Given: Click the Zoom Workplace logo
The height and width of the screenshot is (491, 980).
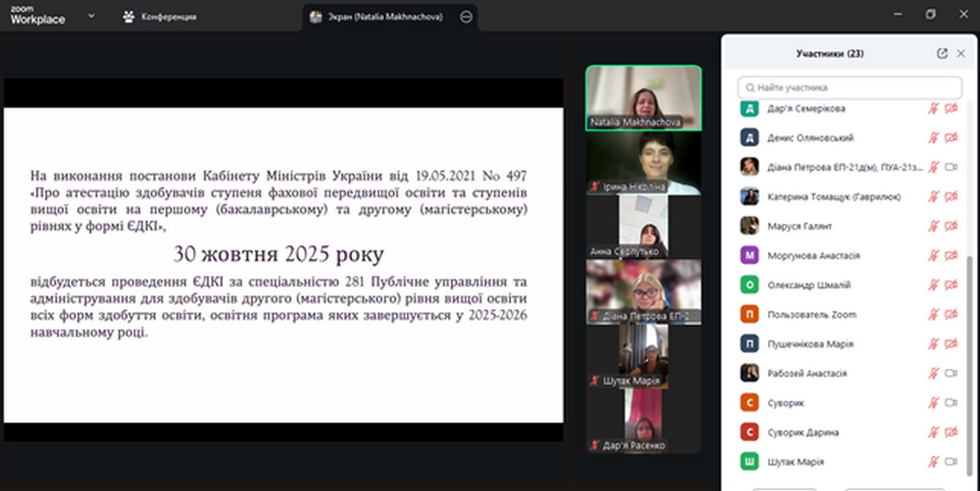Looking at the screenshot, I should pos(37,16).
